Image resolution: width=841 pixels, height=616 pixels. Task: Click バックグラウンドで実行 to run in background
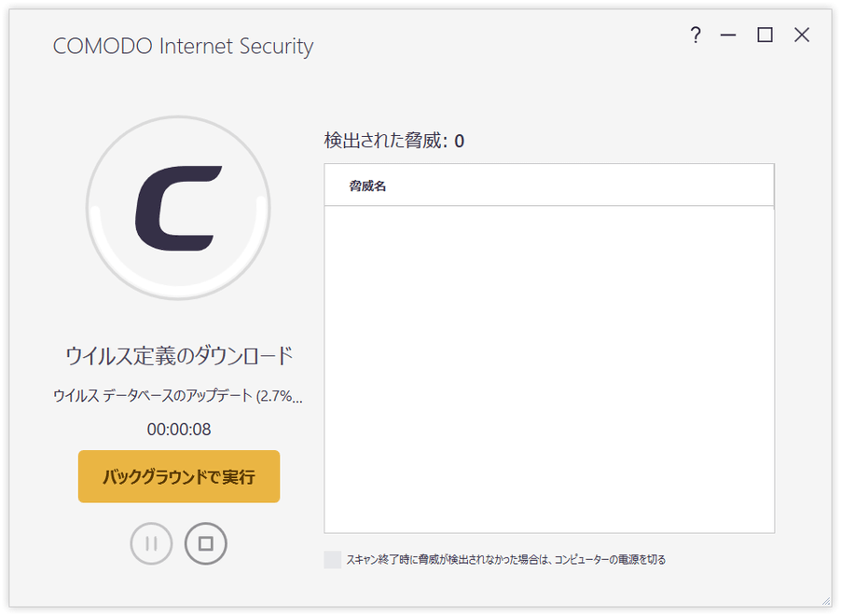point(179,476)
